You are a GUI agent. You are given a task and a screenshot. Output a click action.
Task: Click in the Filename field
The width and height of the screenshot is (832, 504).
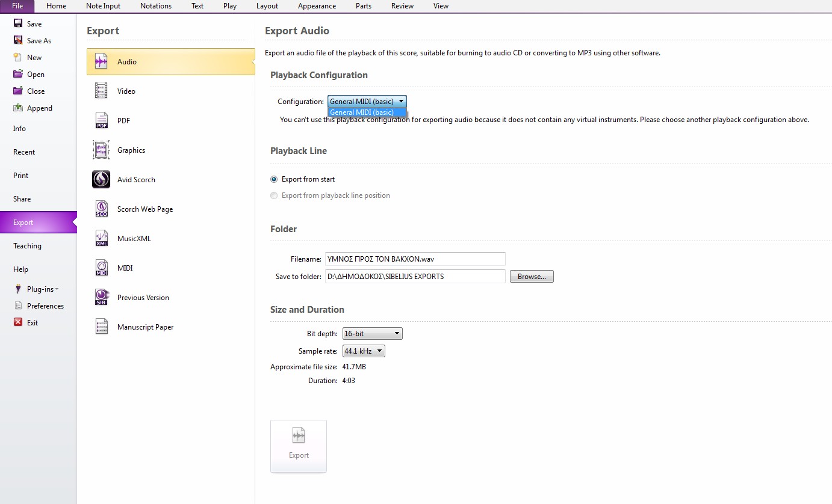(415, 259)
